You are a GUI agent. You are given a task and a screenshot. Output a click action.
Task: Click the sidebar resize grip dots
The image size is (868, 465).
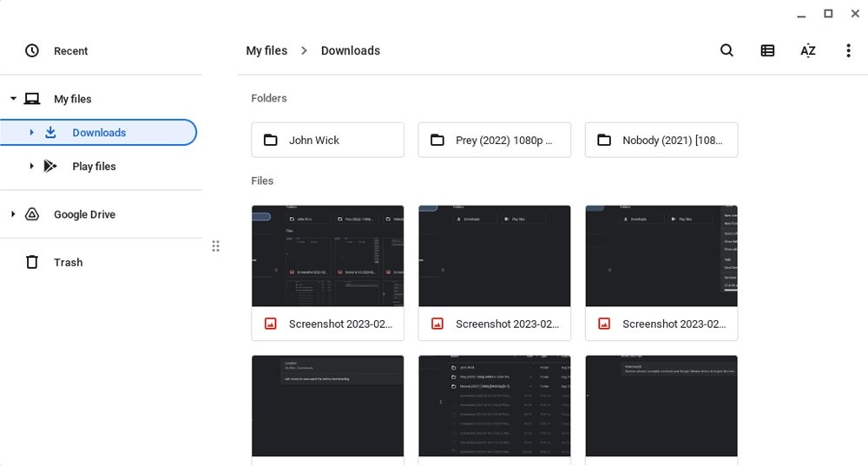(x=215, y=246)
